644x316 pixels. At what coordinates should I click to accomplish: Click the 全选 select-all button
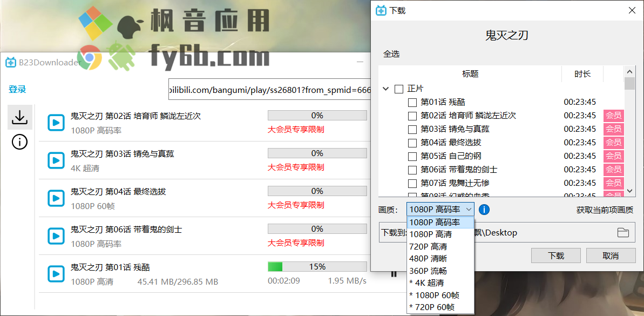(391, 54)
